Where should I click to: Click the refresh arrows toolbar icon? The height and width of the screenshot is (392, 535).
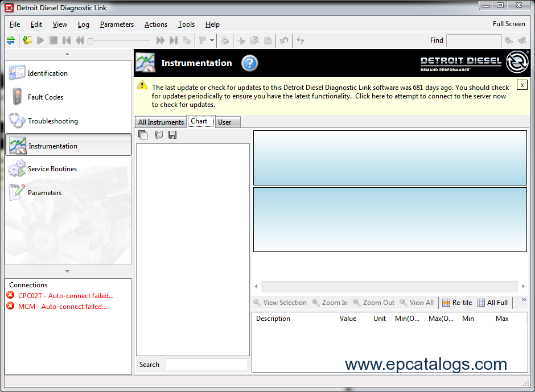point(301,40)
